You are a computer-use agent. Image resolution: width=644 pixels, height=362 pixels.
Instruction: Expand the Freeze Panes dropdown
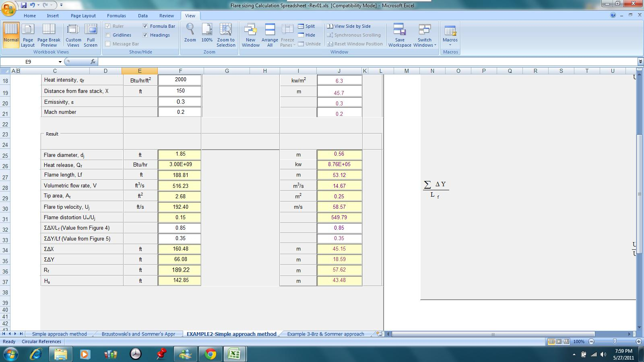(287, 35)
